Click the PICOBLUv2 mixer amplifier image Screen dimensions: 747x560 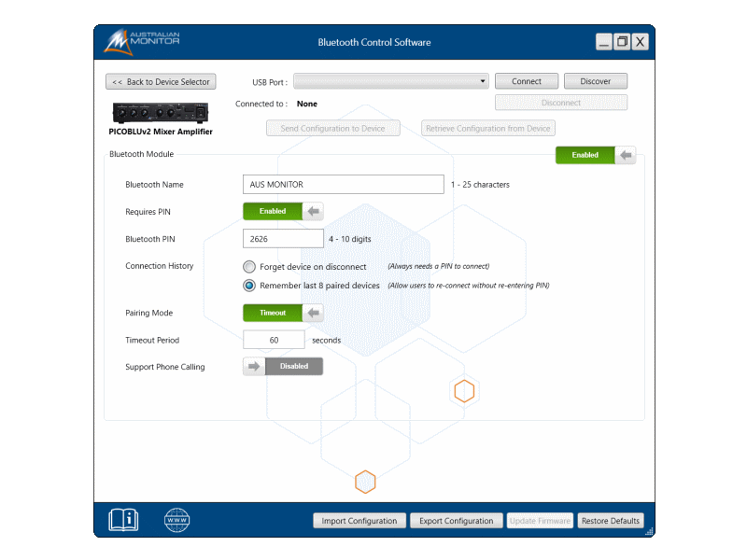tap(160, 113)
